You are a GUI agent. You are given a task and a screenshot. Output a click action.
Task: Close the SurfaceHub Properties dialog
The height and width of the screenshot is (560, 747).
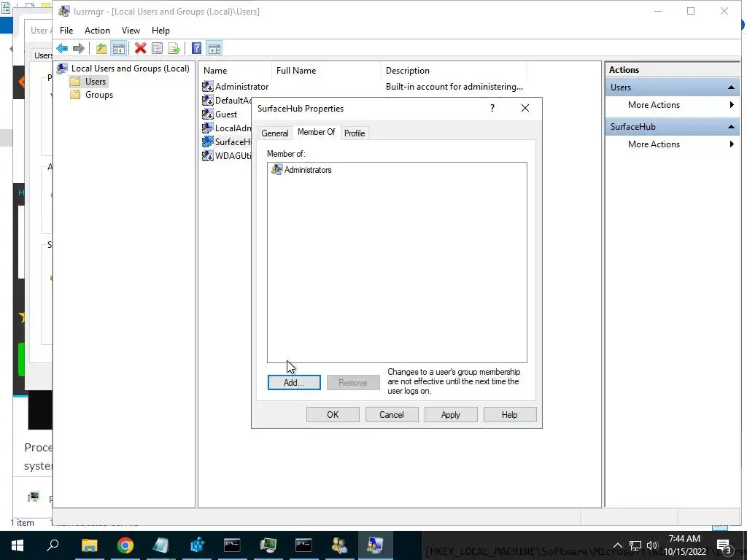(525, 108)
